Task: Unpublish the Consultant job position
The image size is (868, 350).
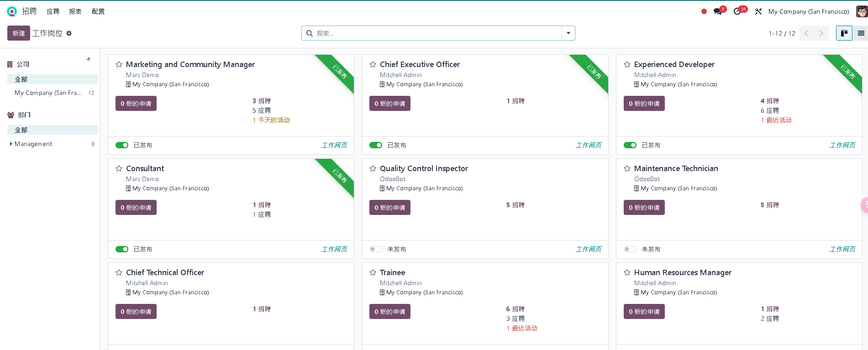Action: tap(122, 249)
